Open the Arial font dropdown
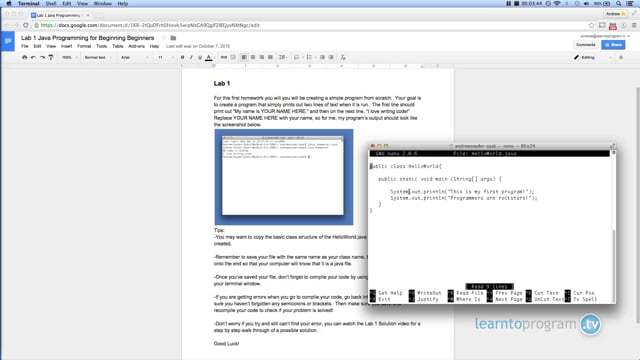Screen dimensions: 640x360 135,58
